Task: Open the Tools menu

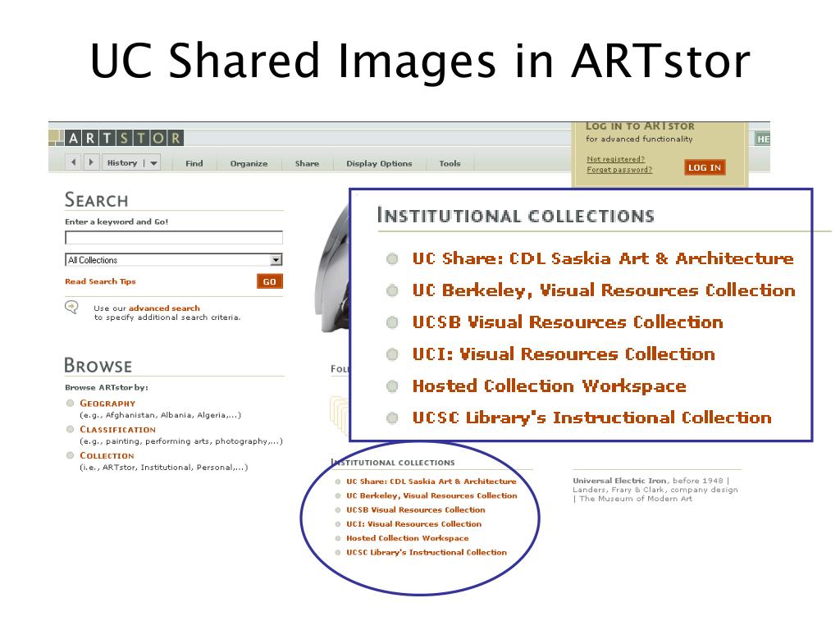Action: [x=450, y=163]
